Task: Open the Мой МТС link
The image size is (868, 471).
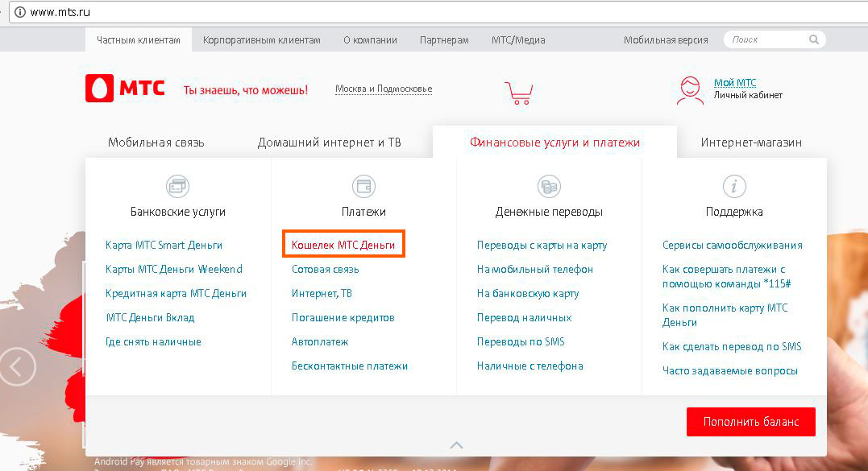Action: 735,82
